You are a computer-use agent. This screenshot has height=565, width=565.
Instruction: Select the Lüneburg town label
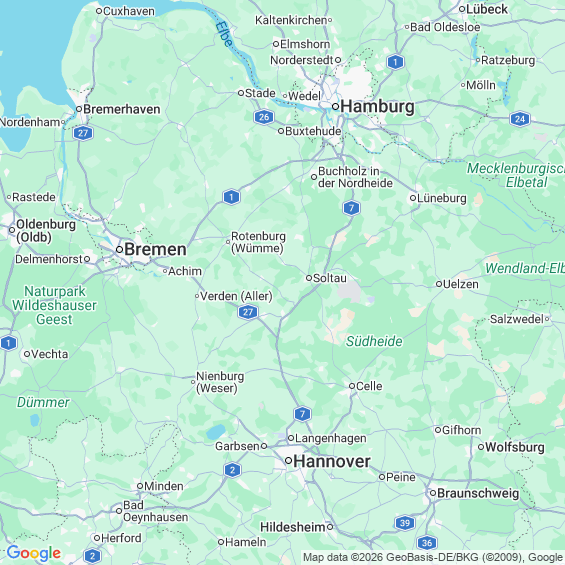pyautogui.click(x=441, y=198)
